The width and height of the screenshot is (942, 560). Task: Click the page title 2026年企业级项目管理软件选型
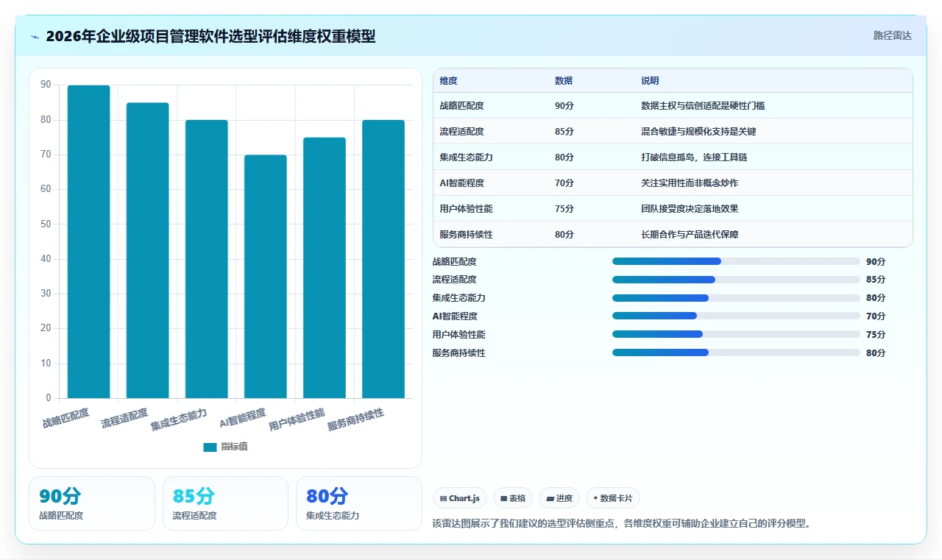pyautogui.click(x=210, y=36)
